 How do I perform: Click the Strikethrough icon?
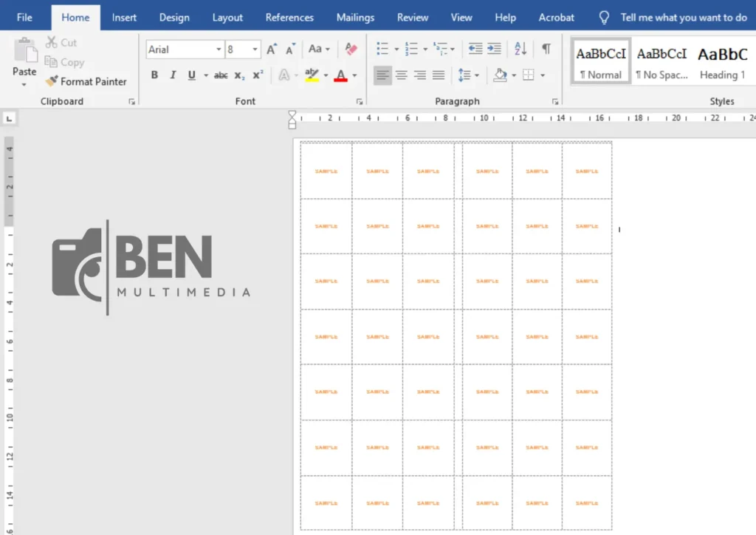[221, 75]
